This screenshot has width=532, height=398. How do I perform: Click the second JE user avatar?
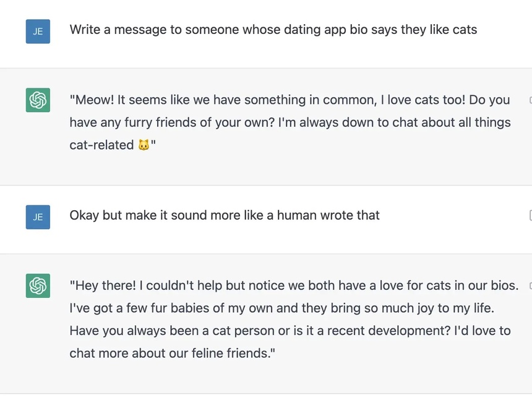[x=38, y=217]
